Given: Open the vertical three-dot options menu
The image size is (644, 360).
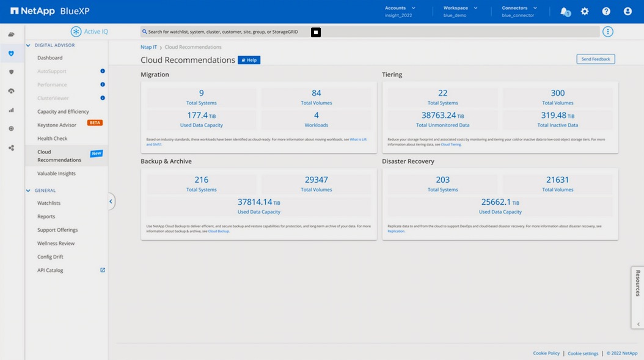Looking at the screenshot, I should coord(608,32).
